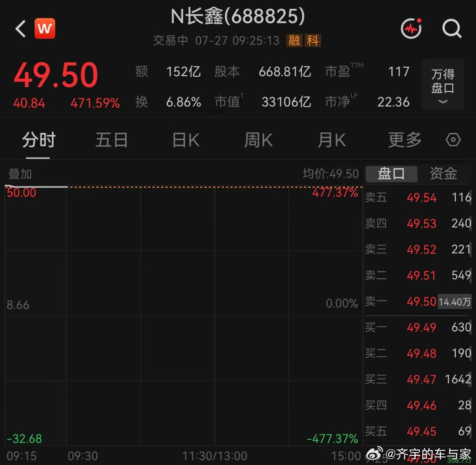The width and height of the screenshot is (476, 465).
Task: Tap the 0.00% mid percent label
Action: point(342,304)
